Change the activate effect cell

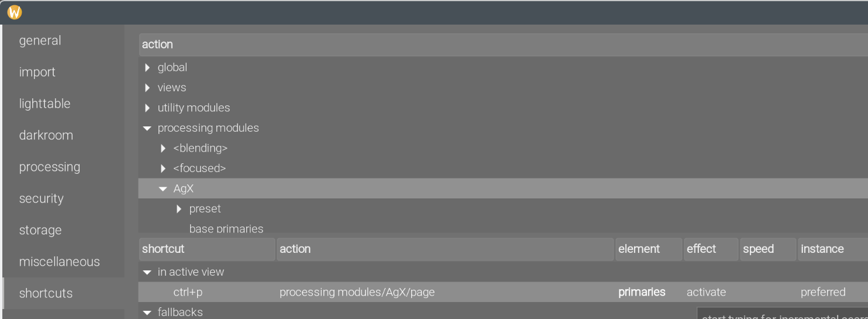[706, 292]
